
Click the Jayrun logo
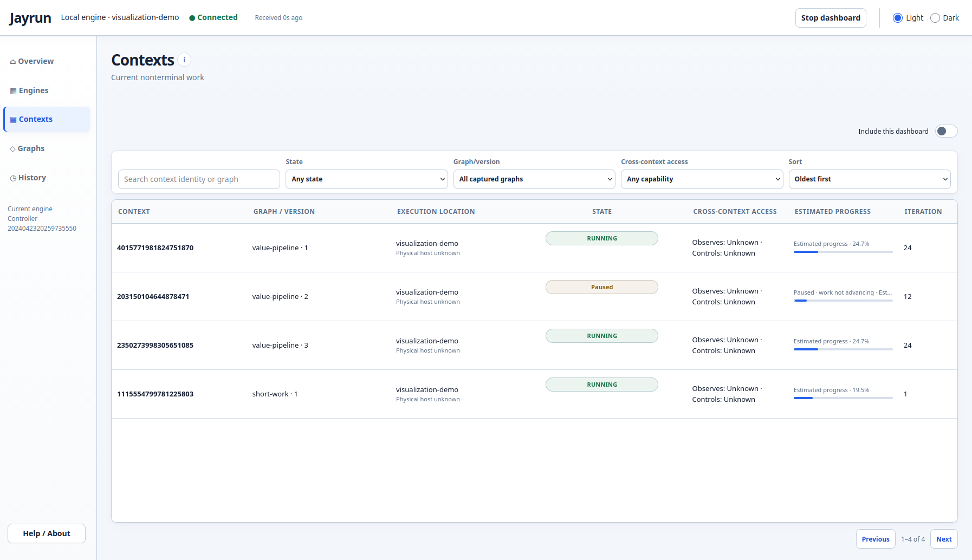click(30, 18)
